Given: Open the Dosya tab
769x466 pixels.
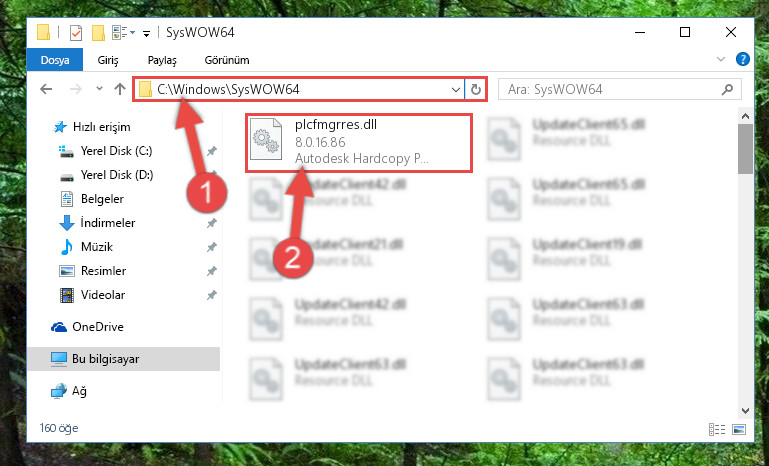Looking at the screenshot, I should (55, 60).
